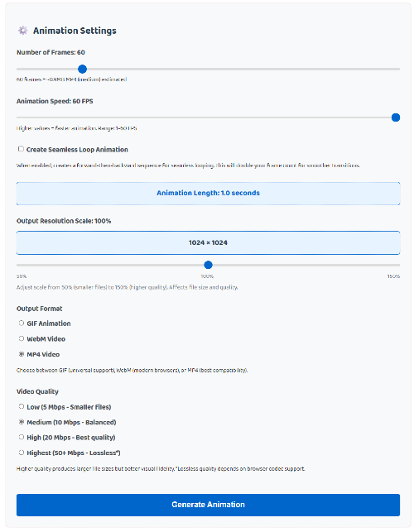The width and height of the screenshot is (414, 532).
Task: Click the Output Resolution Scale slider handle
Action: 208,265
